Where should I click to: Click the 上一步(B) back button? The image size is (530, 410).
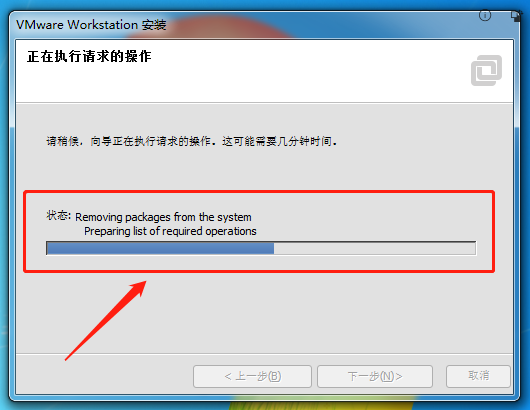click(252, 376)
